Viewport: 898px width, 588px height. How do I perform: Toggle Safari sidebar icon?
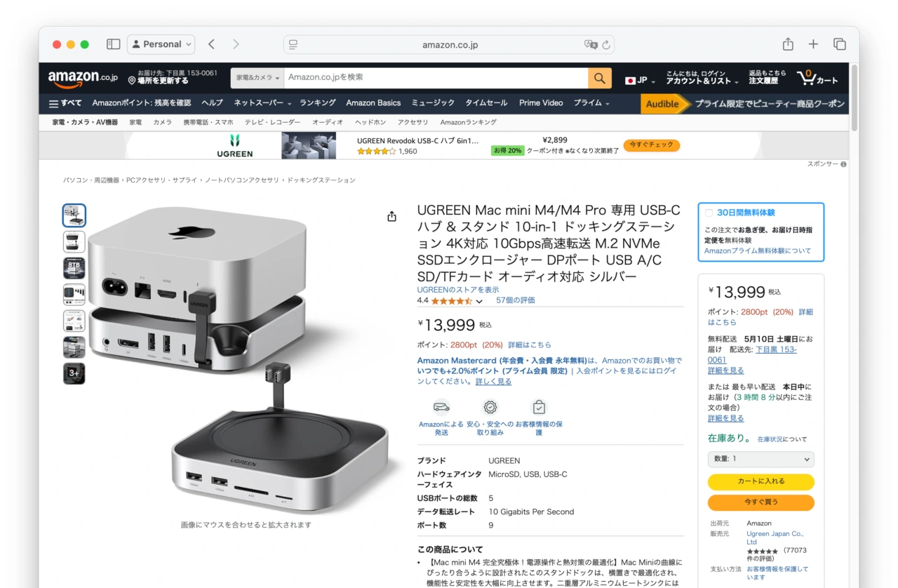(x=113, y=44)
